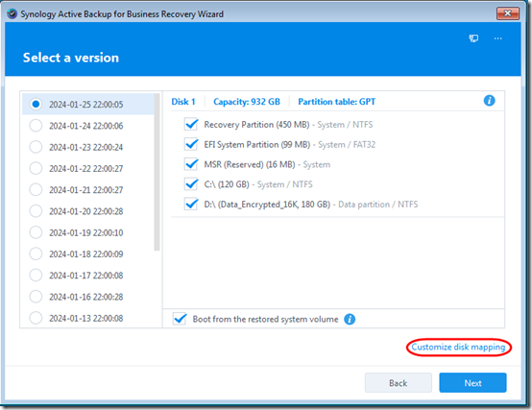Select version 2024-01-19 22:00:10
This screenshot has height=410, width=532.
(36, 232)
